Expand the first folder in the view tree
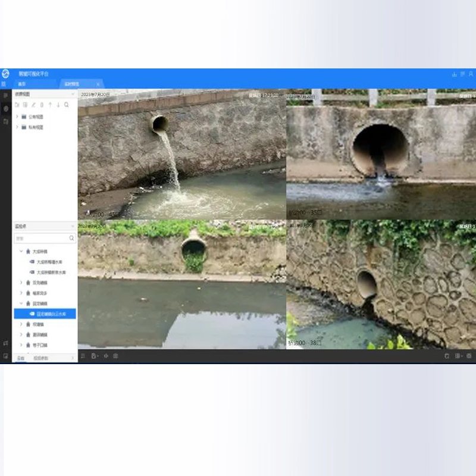Screen dimensions: 476x476 pyautogui.click(x=17, y=117)
